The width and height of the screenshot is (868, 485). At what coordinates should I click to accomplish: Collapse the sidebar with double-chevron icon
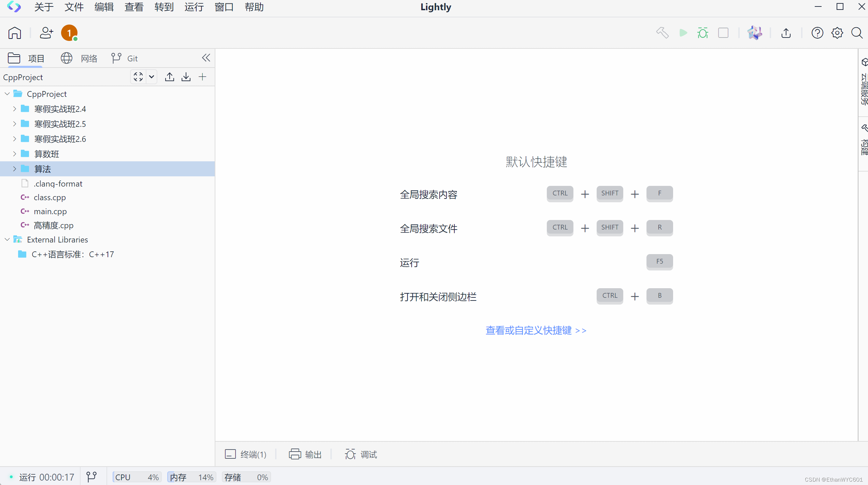206,58
